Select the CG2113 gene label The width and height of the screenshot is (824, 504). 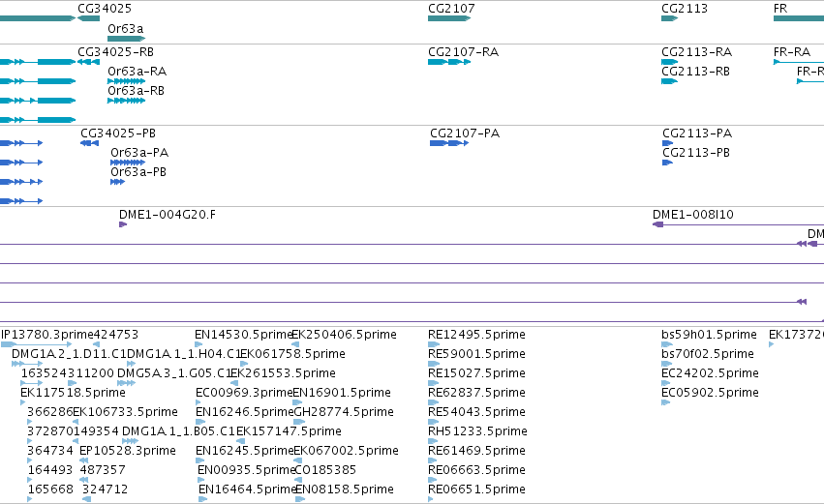tap(685, 9)
